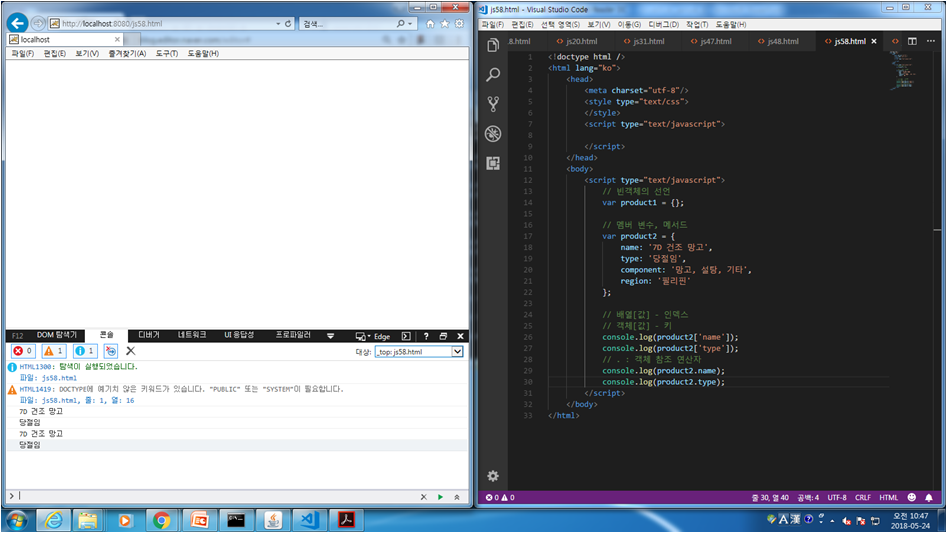Click the IE search magnifier icon

pos(400,24)
